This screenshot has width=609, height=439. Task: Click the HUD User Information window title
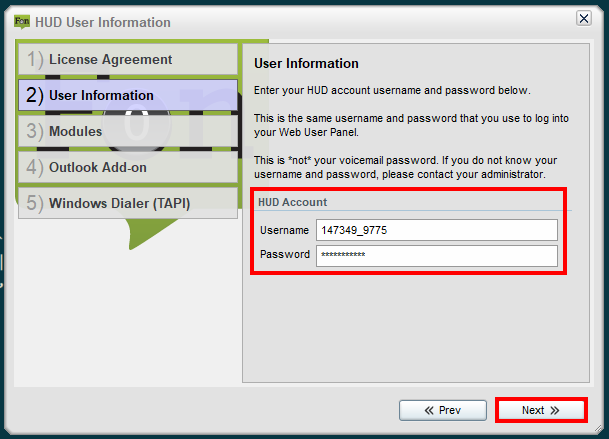pos(103,23)
